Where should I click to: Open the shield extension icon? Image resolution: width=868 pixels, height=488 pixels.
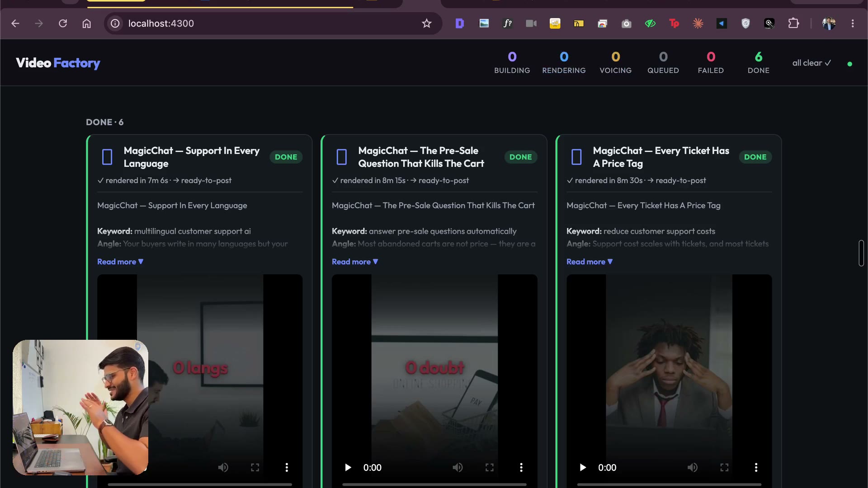745,23
